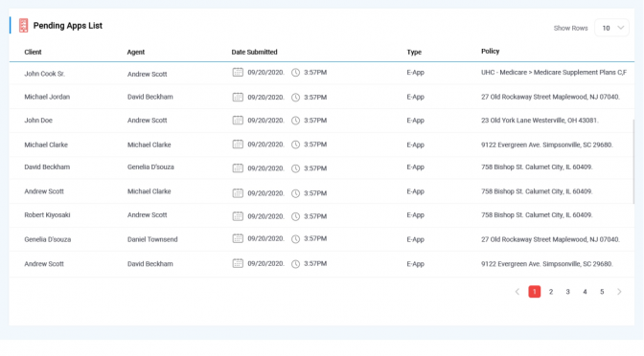Expand the rows count chevron arrow
This screenshot has width=644, height=356.
click(621, 28)
